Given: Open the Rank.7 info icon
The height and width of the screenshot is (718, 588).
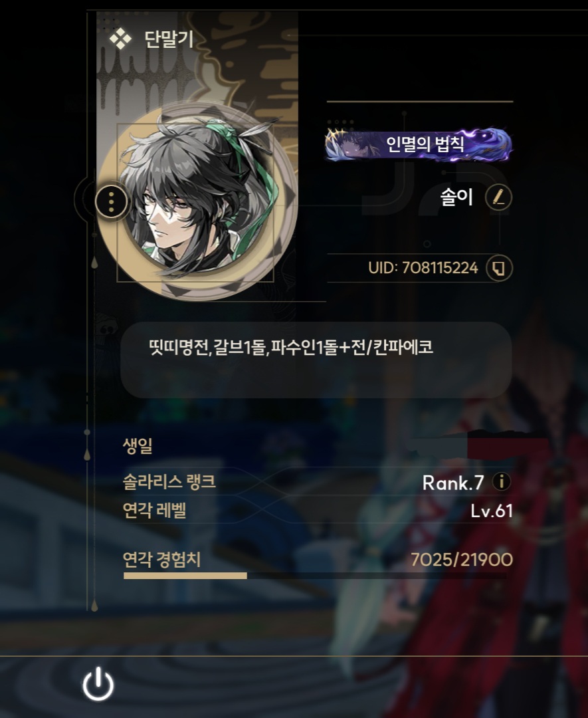Looking at the screenshot, I should 502,482.
